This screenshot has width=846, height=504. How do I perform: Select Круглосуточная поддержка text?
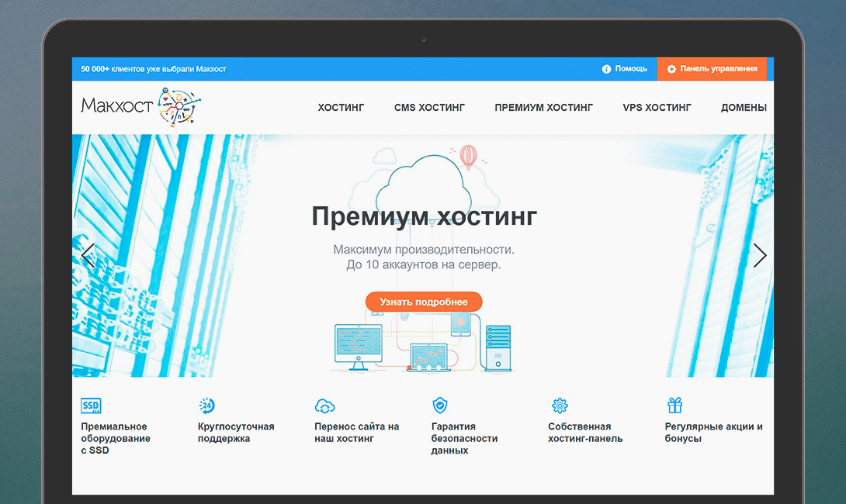tap(236, 433)
